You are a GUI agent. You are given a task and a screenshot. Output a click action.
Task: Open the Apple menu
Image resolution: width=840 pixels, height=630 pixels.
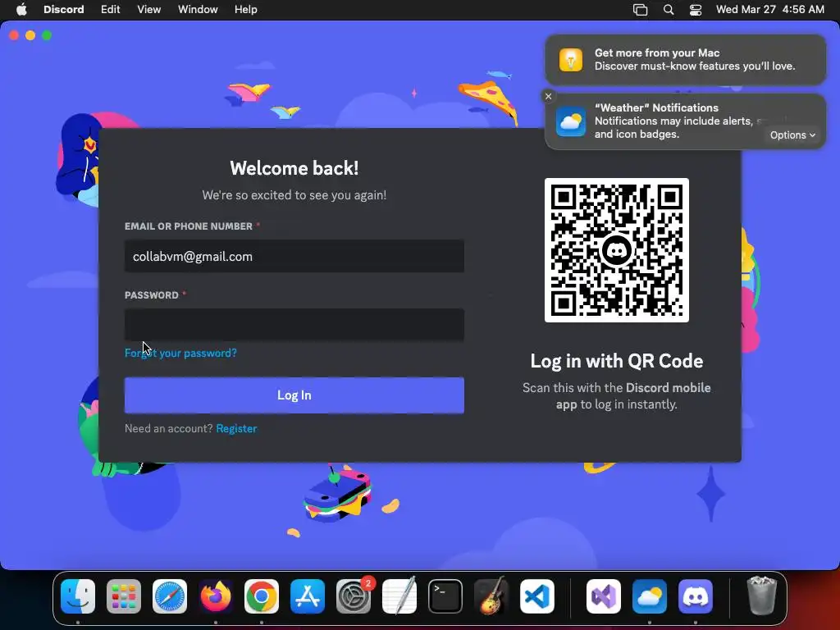coord(21,9)
